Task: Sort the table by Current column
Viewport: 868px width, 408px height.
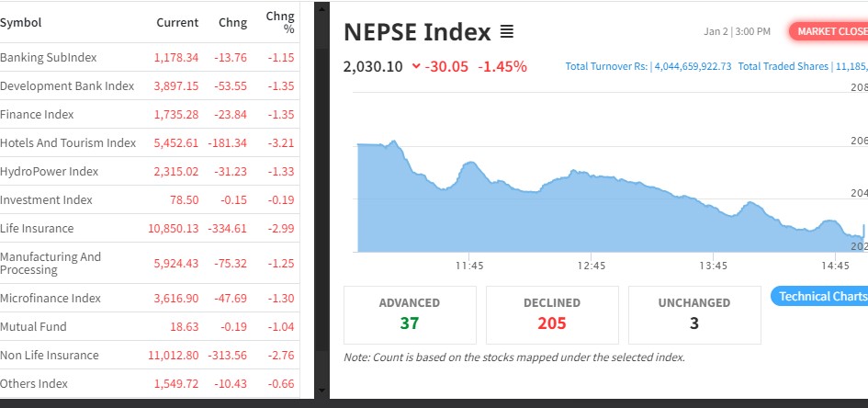Action: click(177, 22)
